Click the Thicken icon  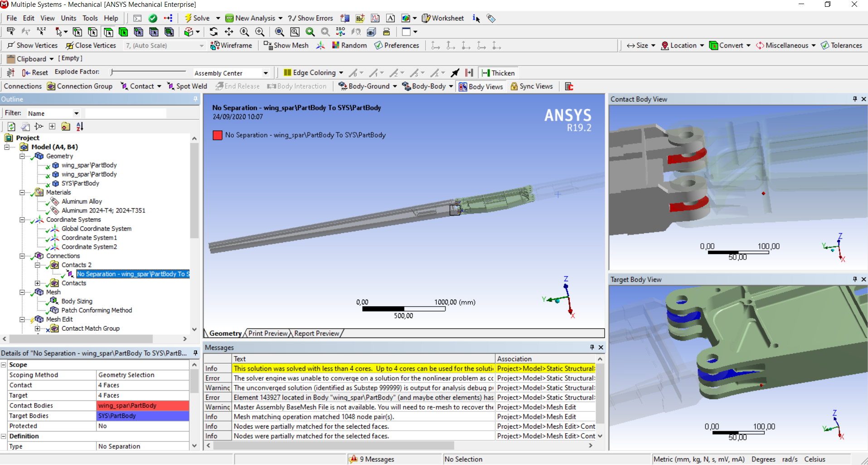[498, 73]
